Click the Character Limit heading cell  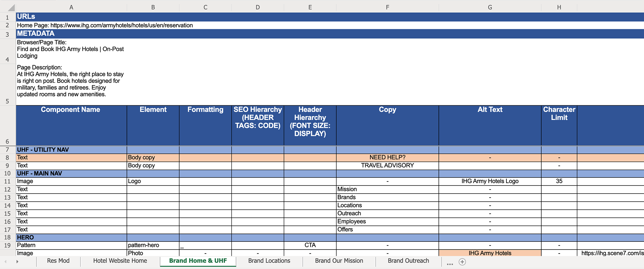(559, 125)
